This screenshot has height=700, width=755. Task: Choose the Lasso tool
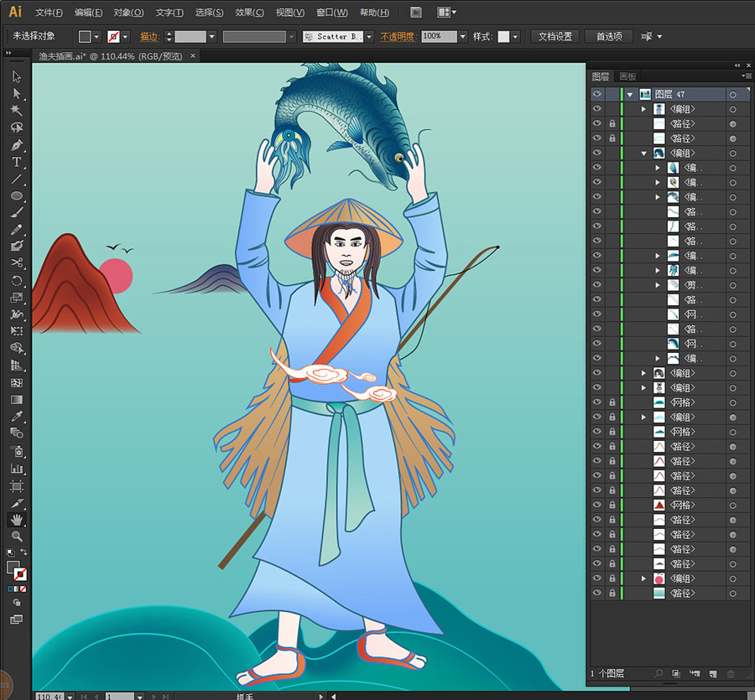tap(17, 127)
